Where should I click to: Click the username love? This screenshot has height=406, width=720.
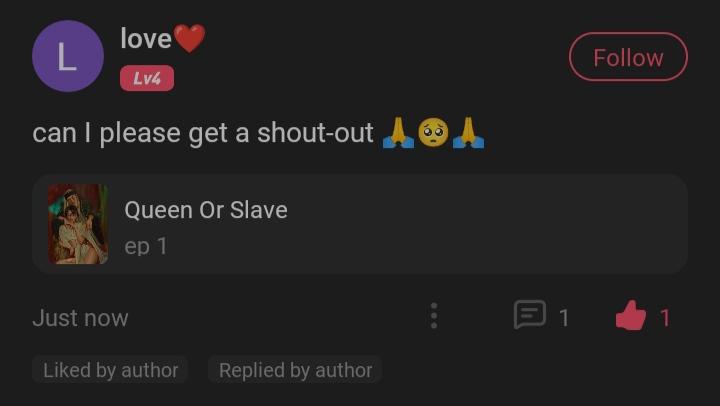(146, 38)
